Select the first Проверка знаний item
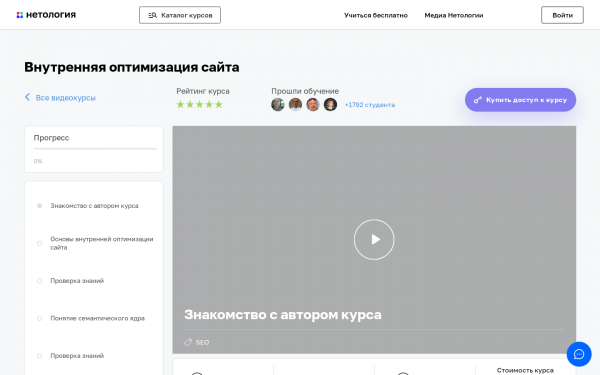The height and width of the screenshot is (375, 600). tap(77, 281)
